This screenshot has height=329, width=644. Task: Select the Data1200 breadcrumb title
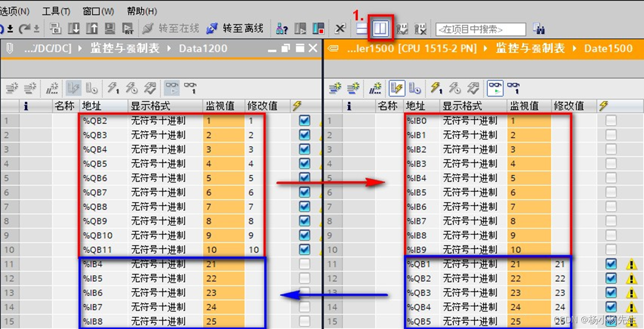[x=203, y=48]
